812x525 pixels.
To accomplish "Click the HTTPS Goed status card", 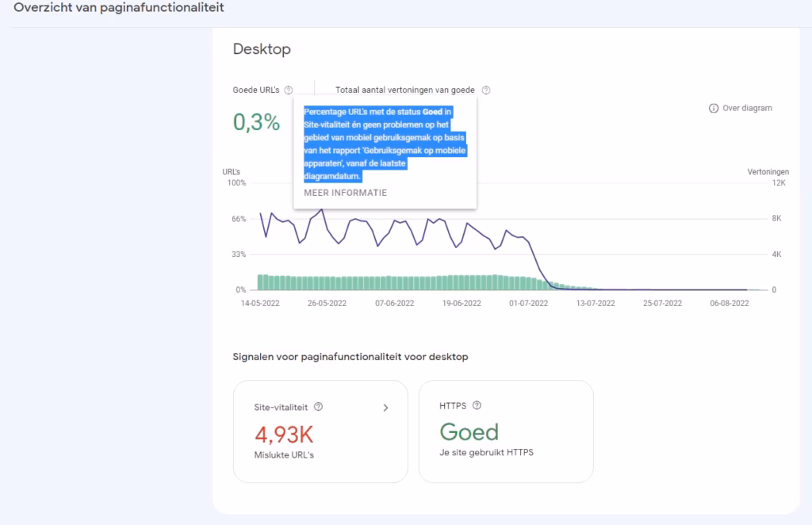I will click(x=506, y=431).
